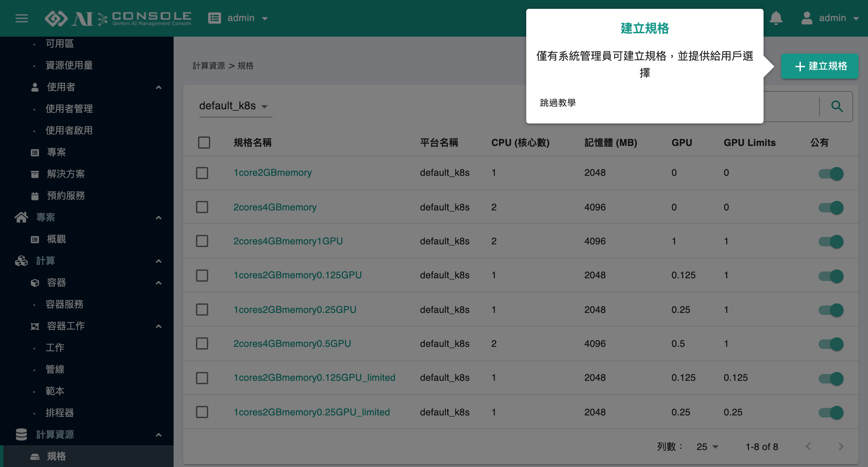Viewport: 868px width, 467px height.
Task: Collapse the 專案 sidebar group chevron
Action: [158, 218]
